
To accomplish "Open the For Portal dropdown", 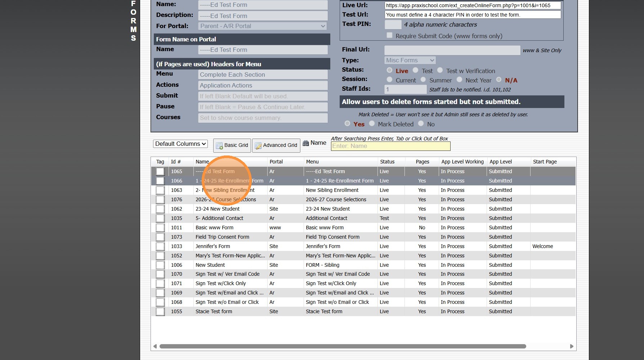I will click(262, 26).
